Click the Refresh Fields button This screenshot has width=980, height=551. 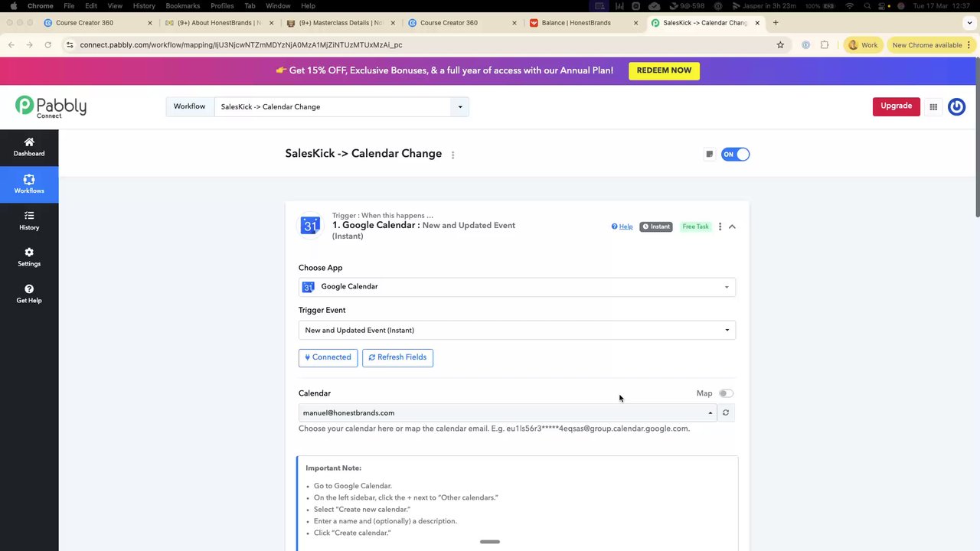[397, 357]
